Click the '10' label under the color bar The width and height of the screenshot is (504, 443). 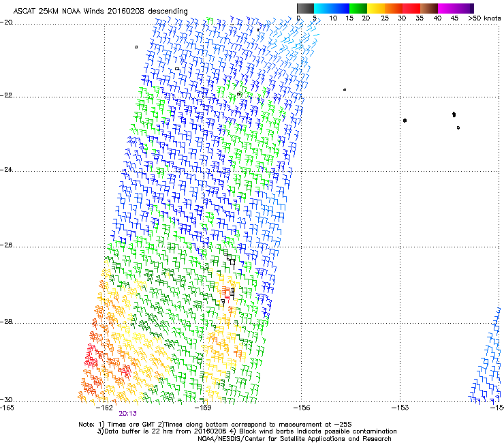(333, 18)
